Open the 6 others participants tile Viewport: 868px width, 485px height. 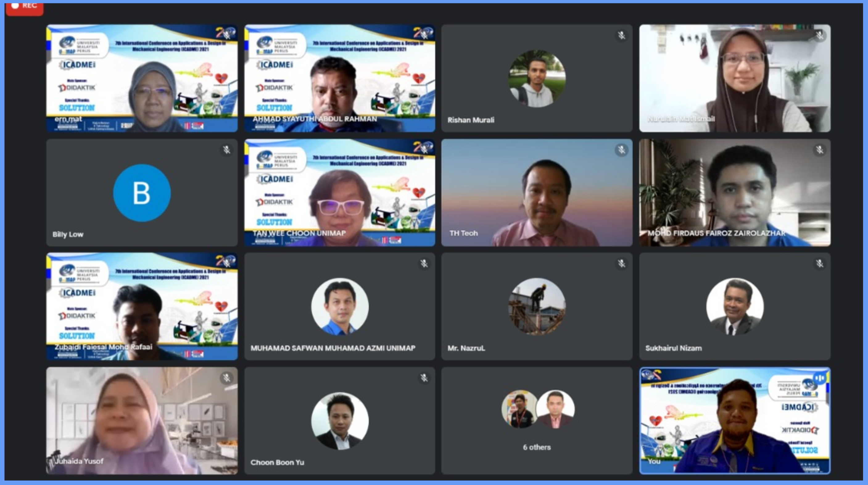[x=537, y=420]
